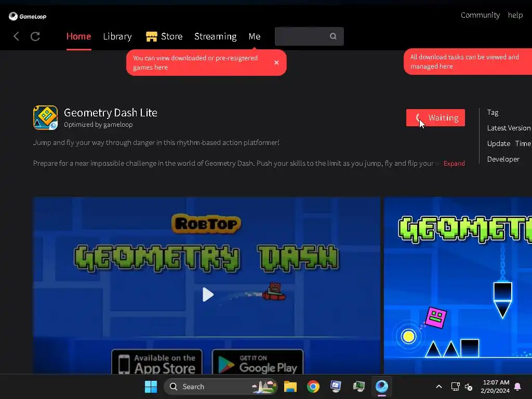Click the Google Play badge in trailer

(258, 362)
